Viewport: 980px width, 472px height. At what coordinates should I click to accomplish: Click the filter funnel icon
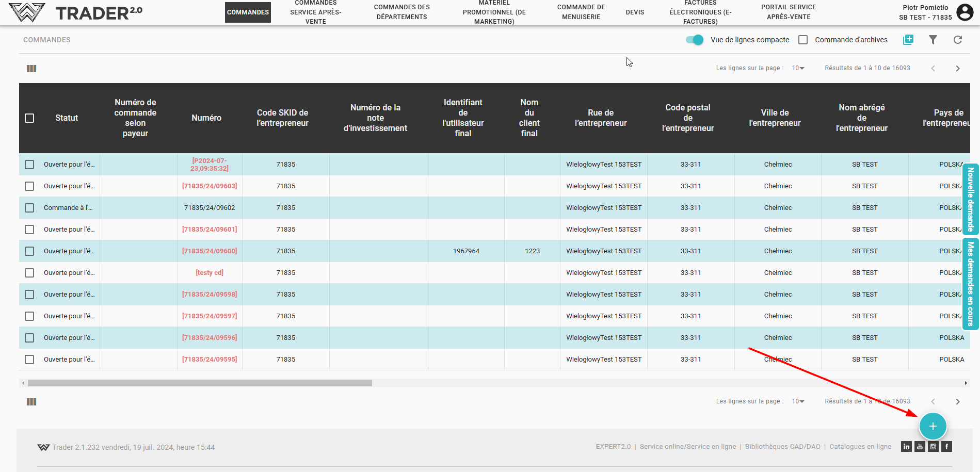933,40
